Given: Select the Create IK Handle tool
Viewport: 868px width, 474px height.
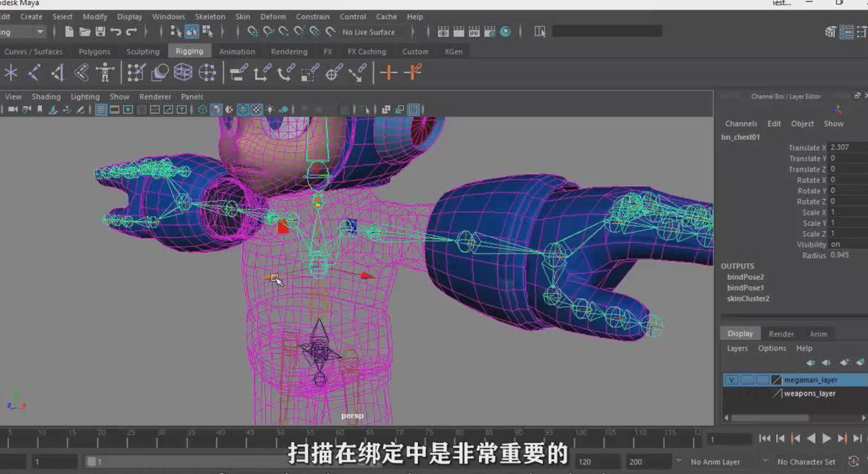Looking at the screenshot, I should [x=57, y=73].
